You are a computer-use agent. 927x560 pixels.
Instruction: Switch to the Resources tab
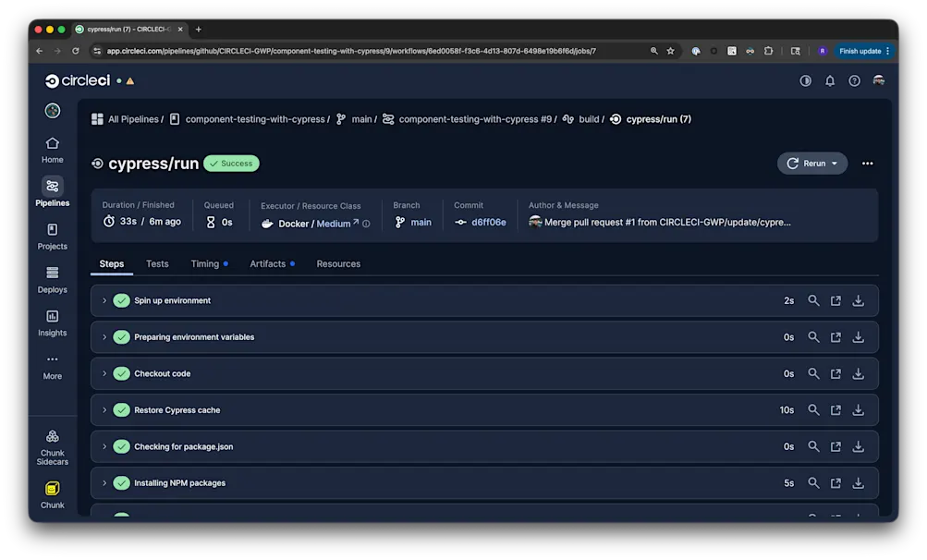pyautogui.click(x=338, y=263)
